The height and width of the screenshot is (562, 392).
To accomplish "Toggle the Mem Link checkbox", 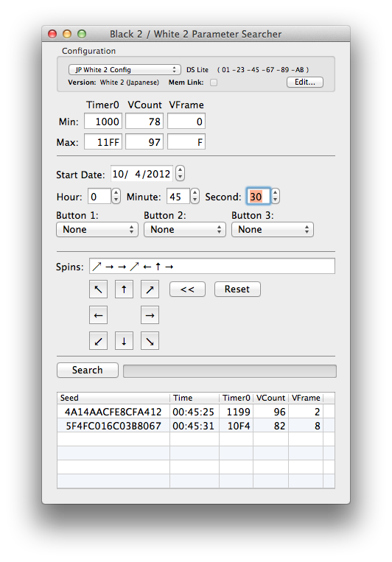I will point(214,82).
